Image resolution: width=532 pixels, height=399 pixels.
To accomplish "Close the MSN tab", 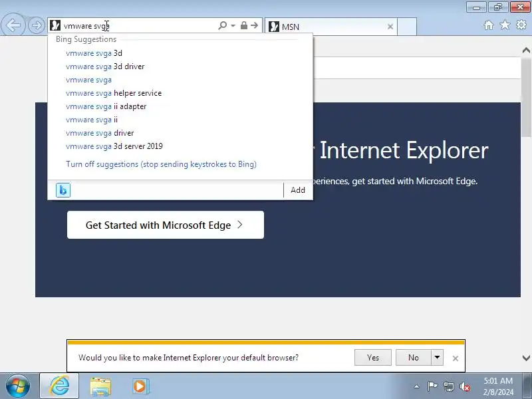I will coord(390,27).
